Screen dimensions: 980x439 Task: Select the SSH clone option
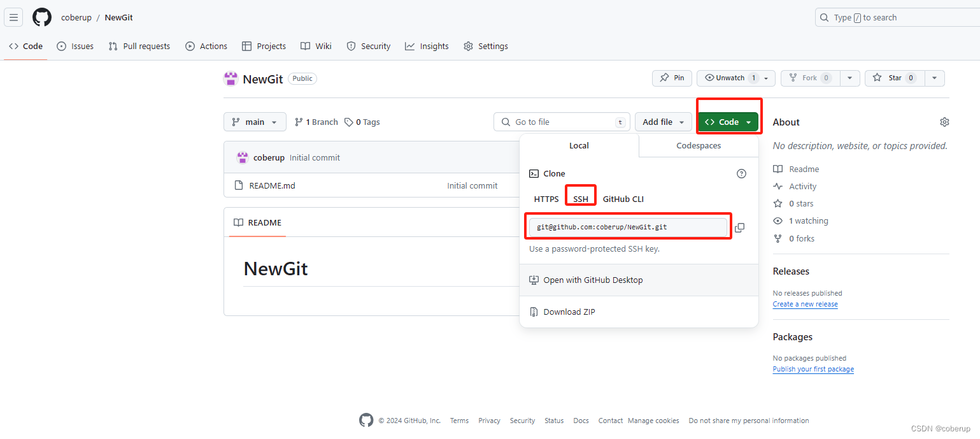[x=581, y=199]
